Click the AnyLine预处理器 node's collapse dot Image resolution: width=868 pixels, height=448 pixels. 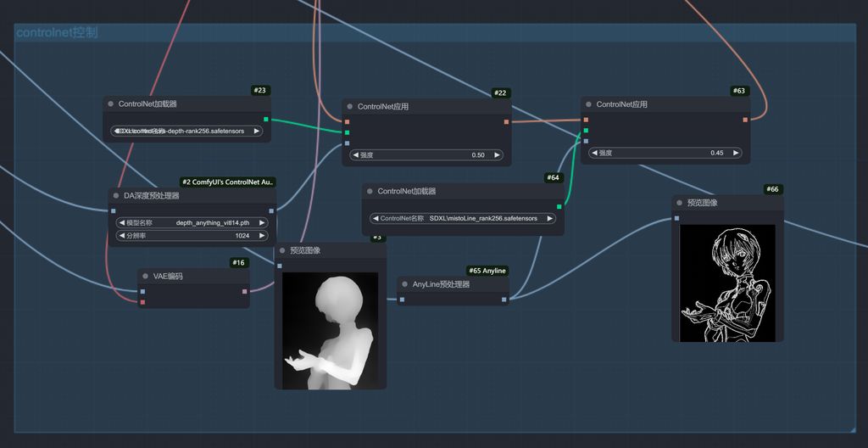[405, 284]
